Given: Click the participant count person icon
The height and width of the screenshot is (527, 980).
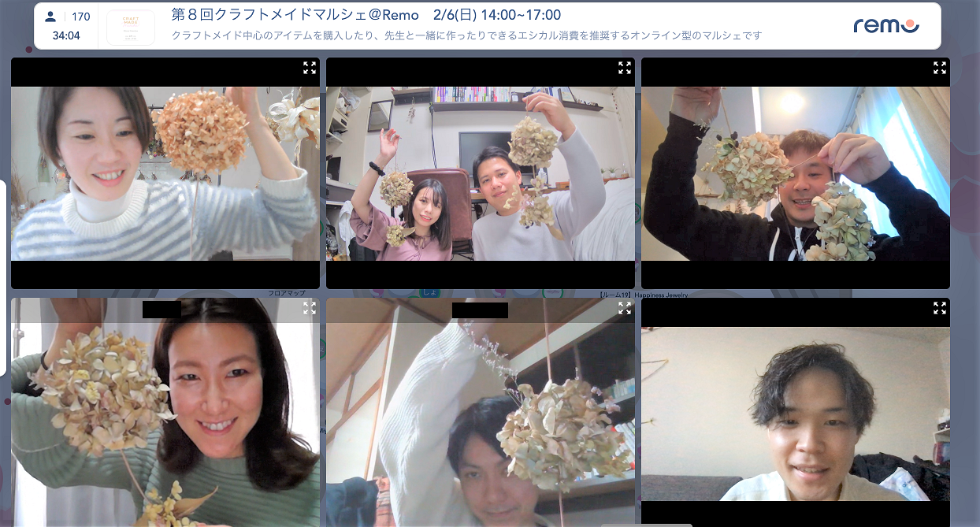Looking at the screenshot, I should point(49,16).
